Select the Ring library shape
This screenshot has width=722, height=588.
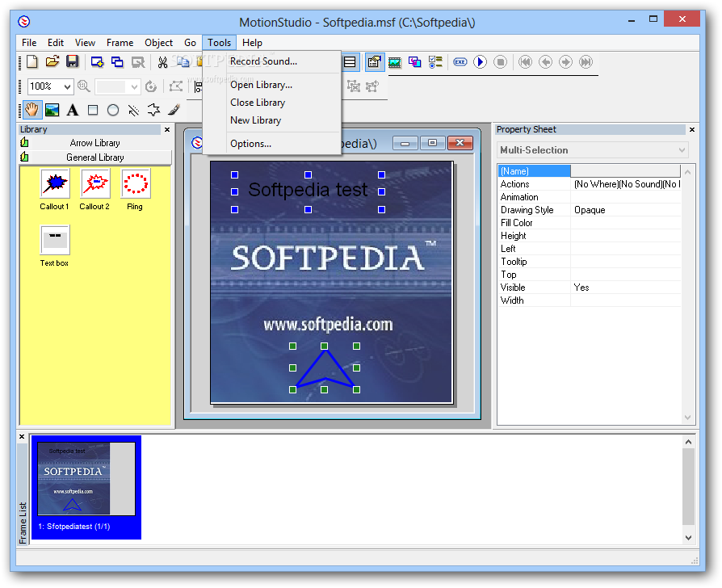[x=135, y=190]
